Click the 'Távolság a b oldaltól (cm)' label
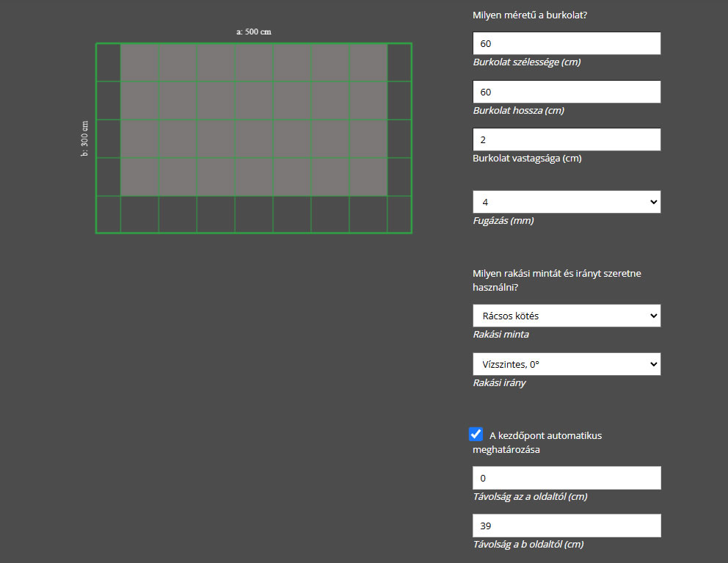 pyautogui.click(x=528, y=545)
